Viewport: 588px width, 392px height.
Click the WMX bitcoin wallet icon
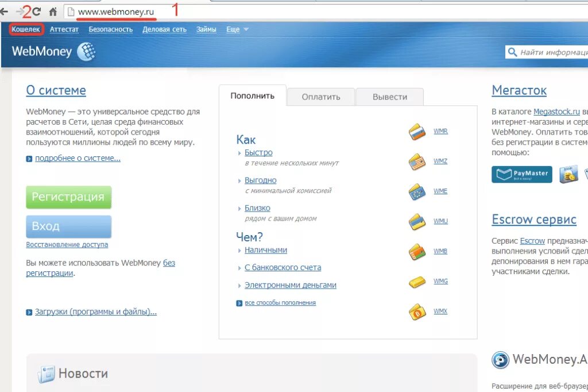pyautogui.click(x=417, y=312)
